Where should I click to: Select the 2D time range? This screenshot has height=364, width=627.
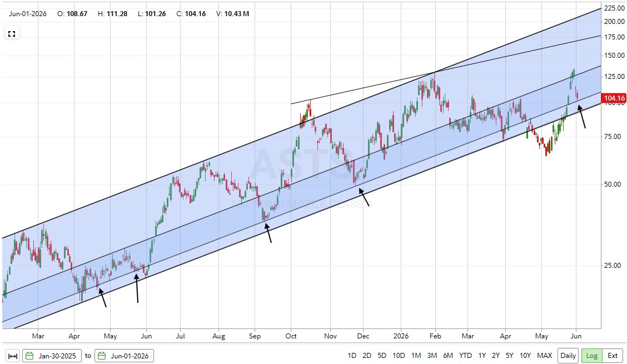(x=367, y=356)
